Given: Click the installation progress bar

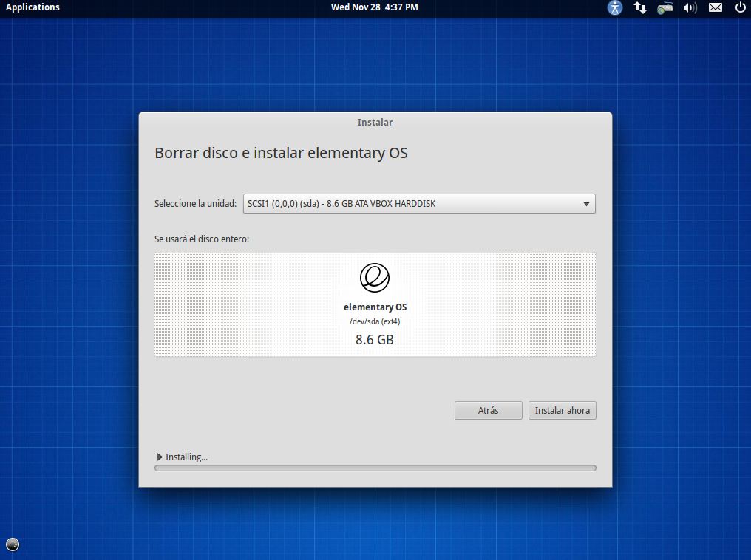Looking at the screenshot, I should (x=375, y=468).
